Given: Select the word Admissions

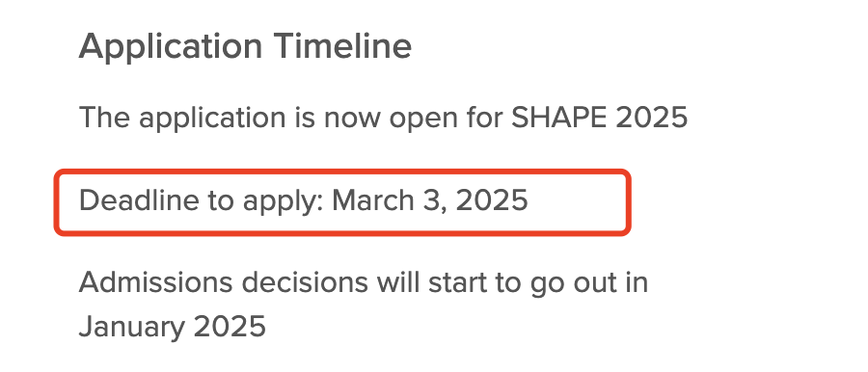Looking at the screenshot, I should [x=155, y=283].
